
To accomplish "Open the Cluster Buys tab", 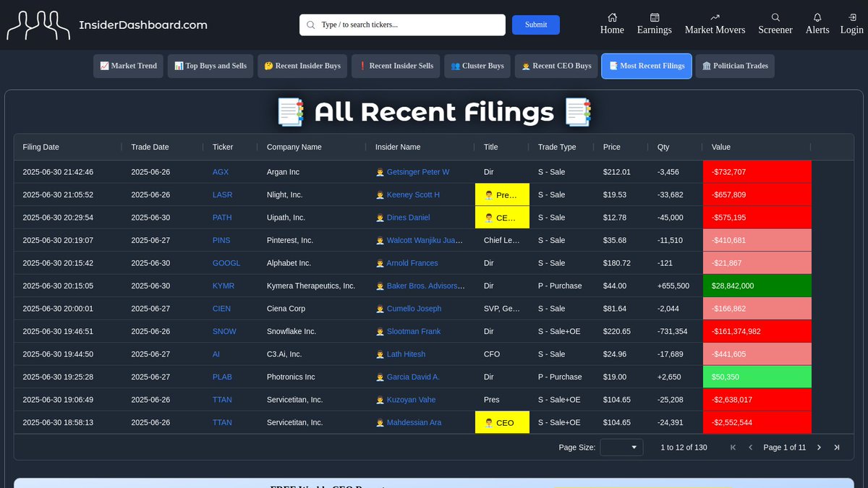I will [x=477, y=66].
